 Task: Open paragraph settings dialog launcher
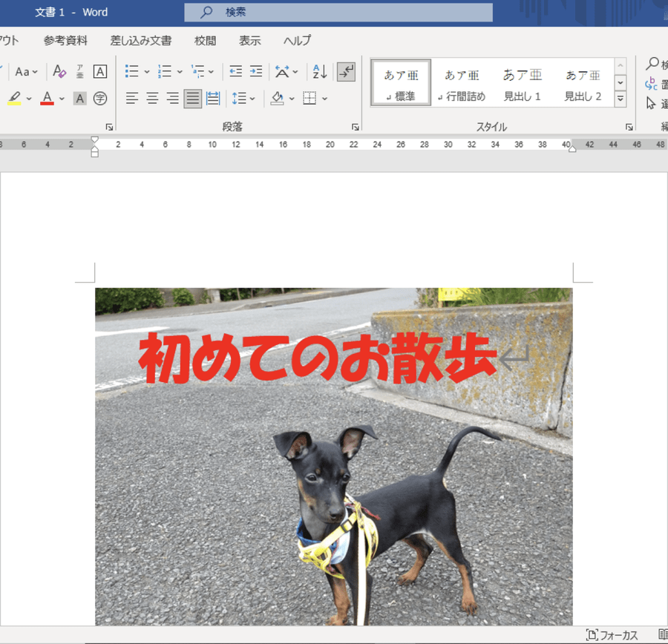point(356,127)
